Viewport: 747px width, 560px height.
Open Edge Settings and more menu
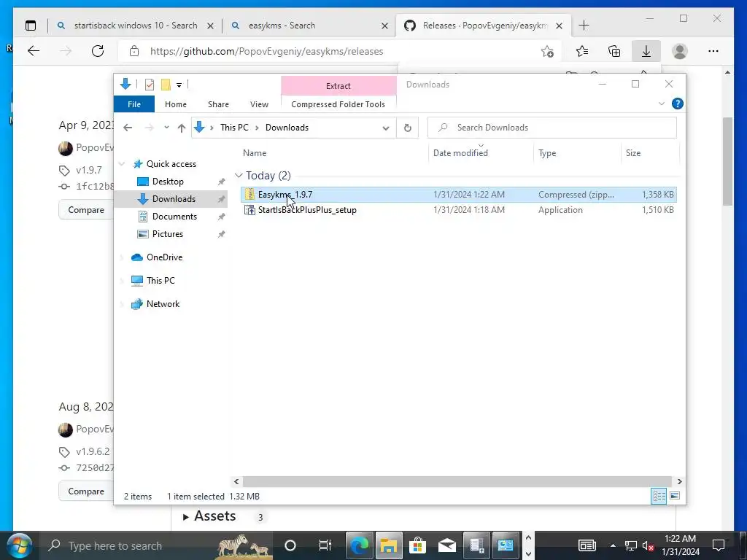coord(713,51)
